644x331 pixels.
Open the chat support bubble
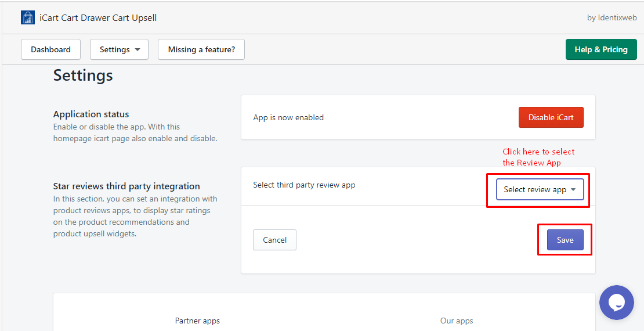pyautogui.click(x=616, y=303)
